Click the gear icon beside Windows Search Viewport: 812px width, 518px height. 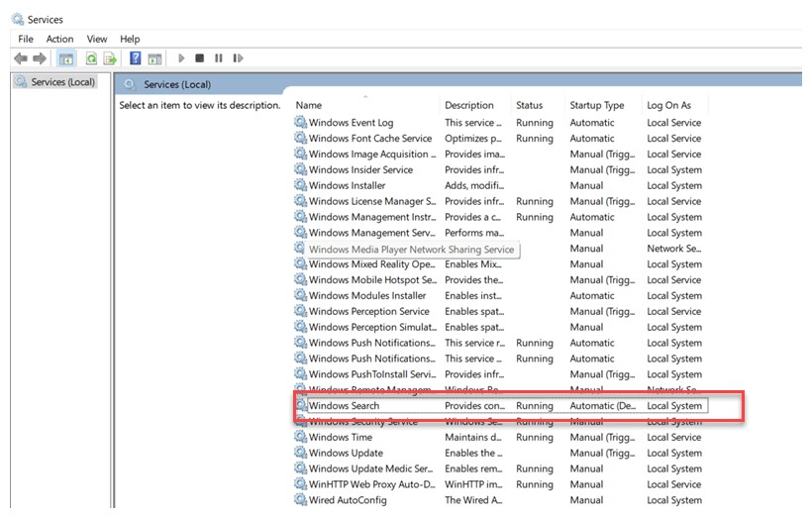point(300,405)
